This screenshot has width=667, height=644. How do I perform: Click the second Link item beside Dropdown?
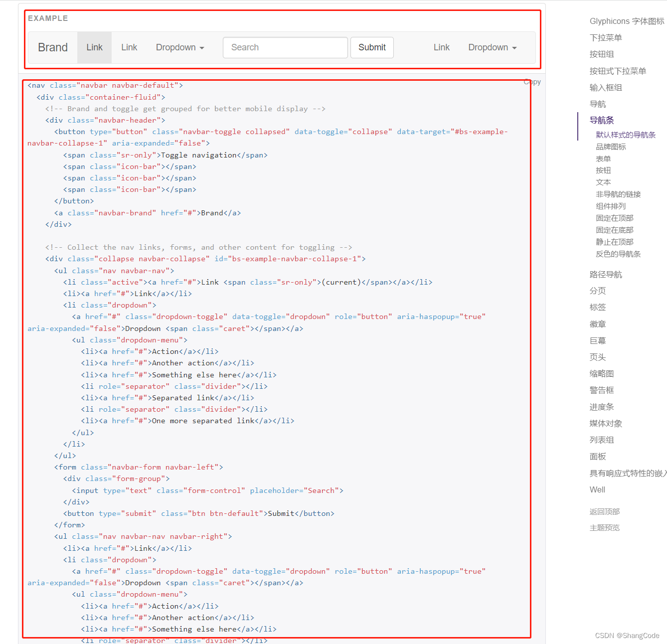[129, 47]
